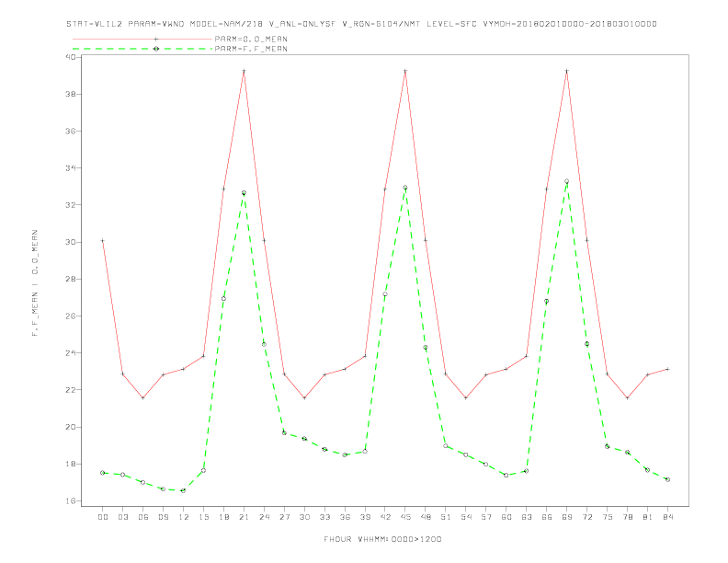The image size is (728, 563).
Task: Click y-axis tick label 32
Action: 71,205
